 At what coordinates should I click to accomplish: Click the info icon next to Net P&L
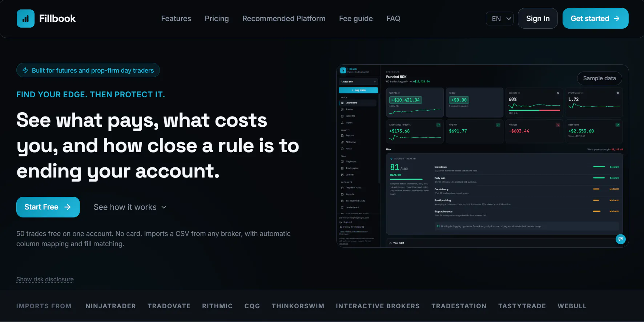pyautogui.click(x=399, y=93)
